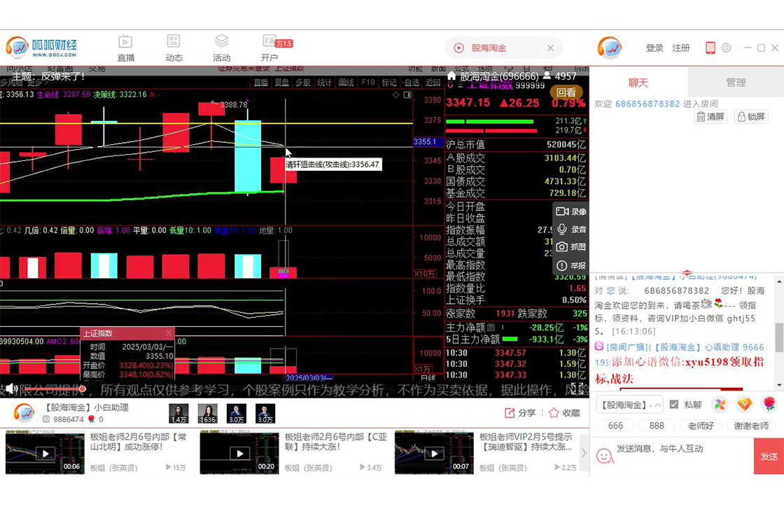The image size is (784, 532).
Task: Send quick reply 666
Action: click(615, 426)
